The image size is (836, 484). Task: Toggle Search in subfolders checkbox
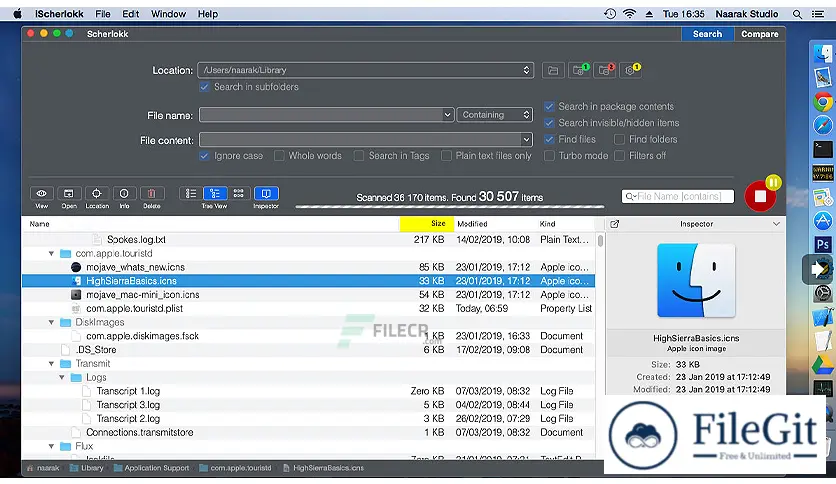point(204,87)
